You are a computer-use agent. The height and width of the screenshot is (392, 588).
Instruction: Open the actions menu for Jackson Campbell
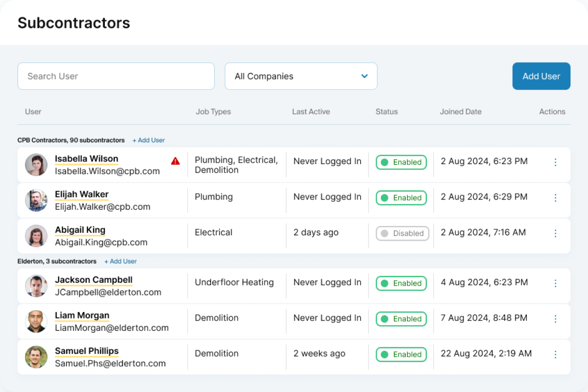[x=555, y=283]
